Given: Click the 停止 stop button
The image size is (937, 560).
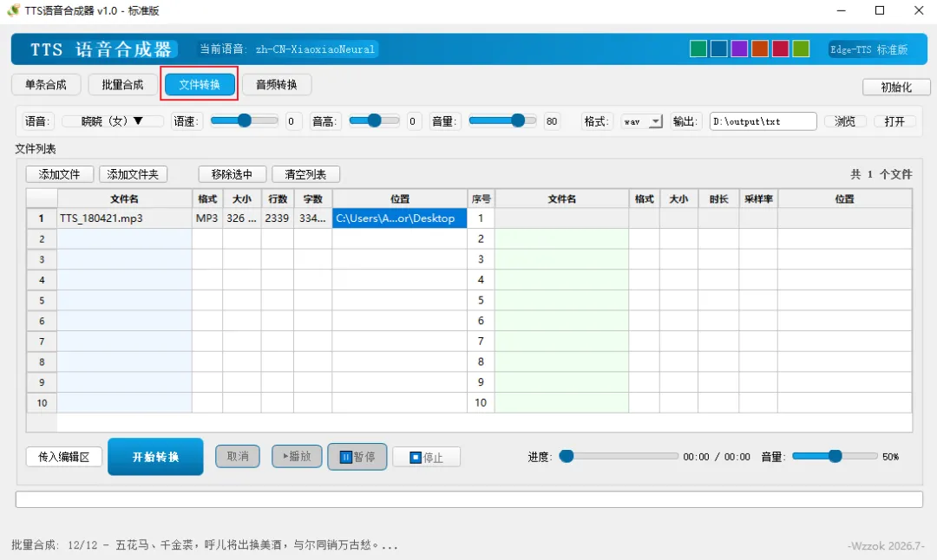Looking at the screenshot, I should [x=426, y=458].
